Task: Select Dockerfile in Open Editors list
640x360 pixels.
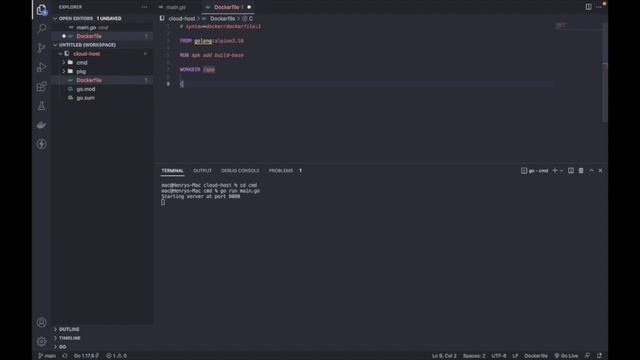Action: [x=102, y=36]
